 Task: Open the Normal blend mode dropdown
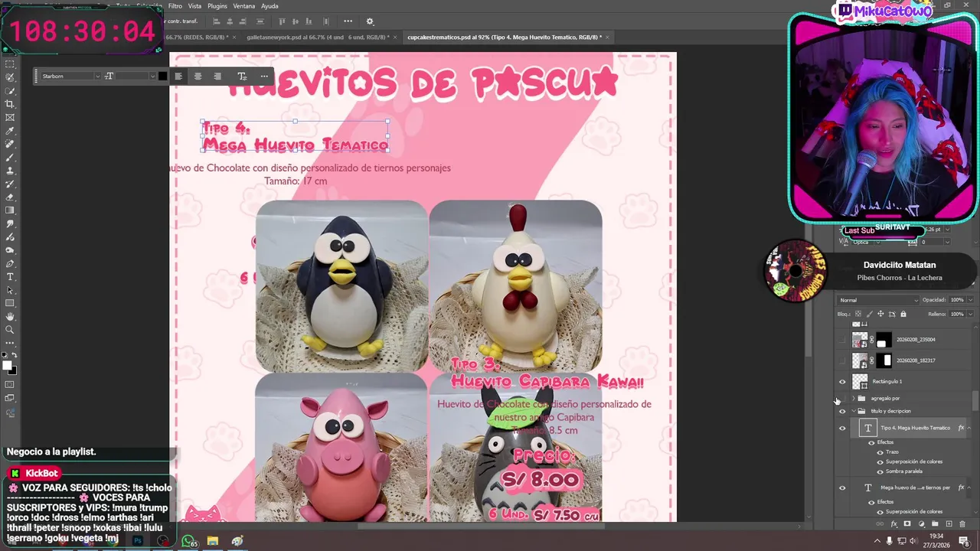click(877, 300)
